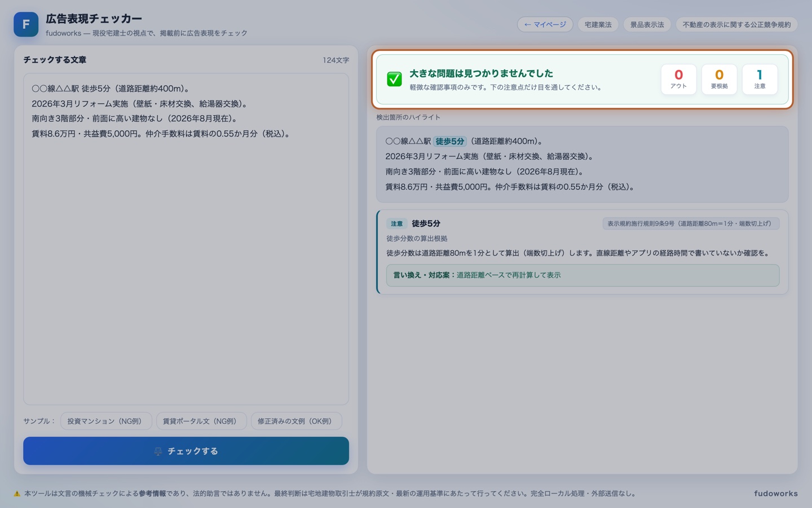Click the アウト count card showing 0
Viewport: 812px width, 508px height.
tap(678, 79)
